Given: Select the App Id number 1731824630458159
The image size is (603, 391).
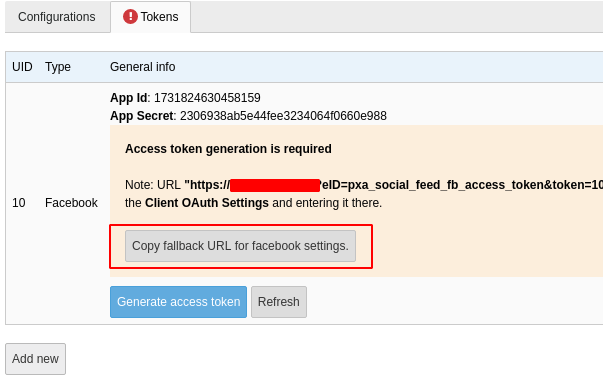Looking at the screenshot, I should pyautogui.click(x=207, y=98).
